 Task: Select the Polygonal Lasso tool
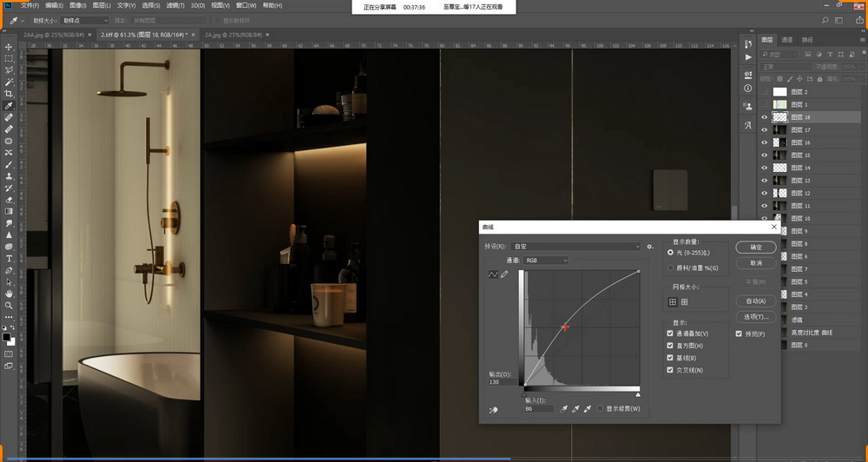coord(9,70)
